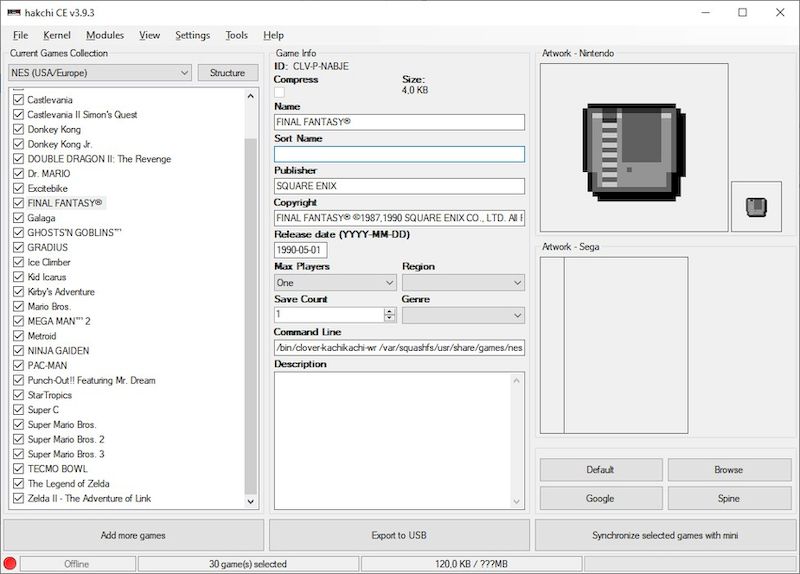Image resolution: width=800 pixels, height=574 pixels.
Task: Expand the Max Players dropdown
Action: [335, 283]
